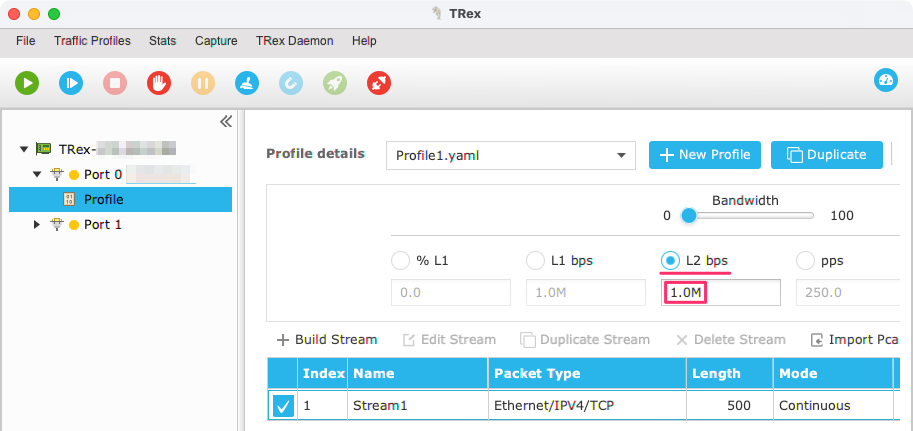913x431 pixels.
Task: Click the red arrows toolbar icon
Action: (379, 83)
